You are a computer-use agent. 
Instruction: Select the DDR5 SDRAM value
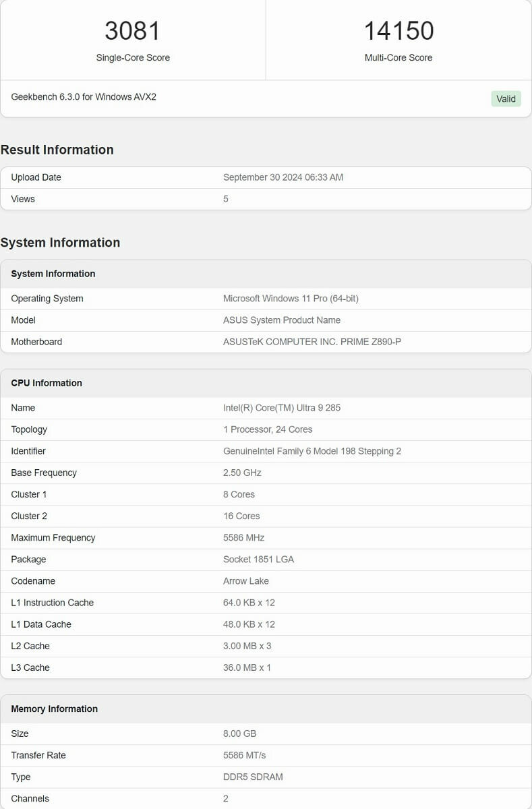coord(253,777)
